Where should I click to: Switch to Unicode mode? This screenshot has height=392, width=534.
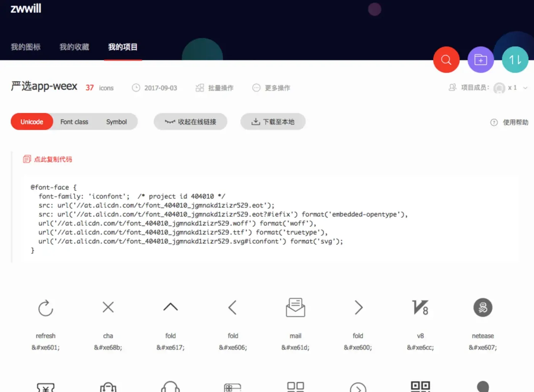click(x=32, y=122)
